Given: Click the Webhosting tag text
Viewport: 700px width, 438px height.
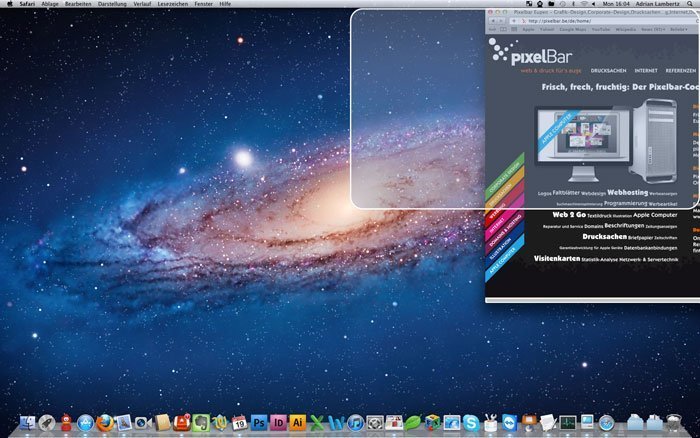Looking at the screenshot, I should [628, 192].
